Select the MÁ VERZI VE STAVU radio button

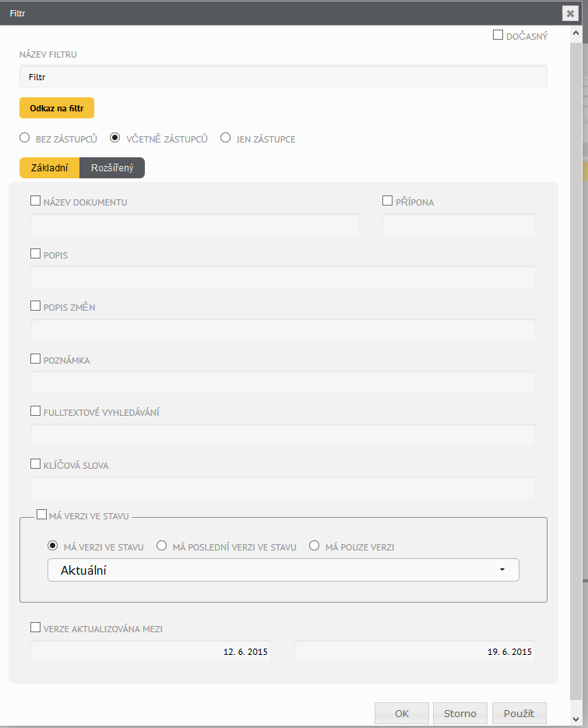[x=53, y=546]
